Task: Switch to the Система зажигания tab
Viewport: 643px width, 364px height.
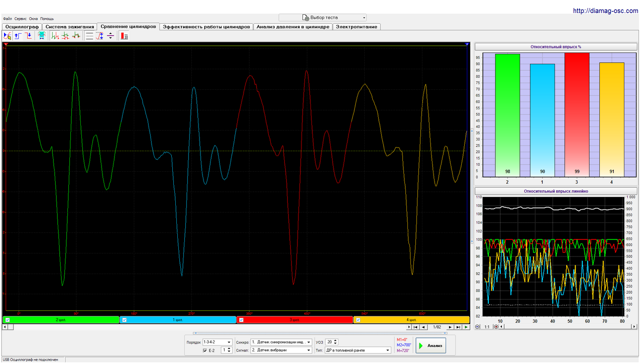Action: [69, 27]
